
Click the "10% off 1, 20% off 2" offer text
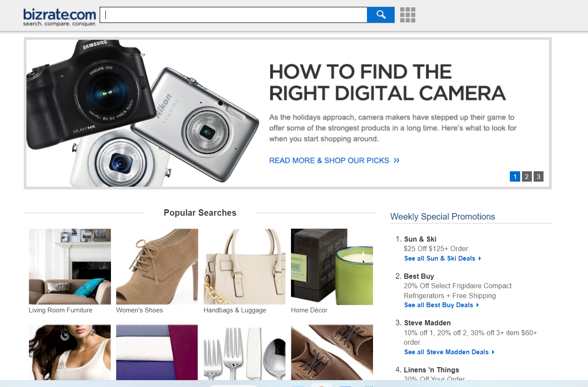click(471, 337)
